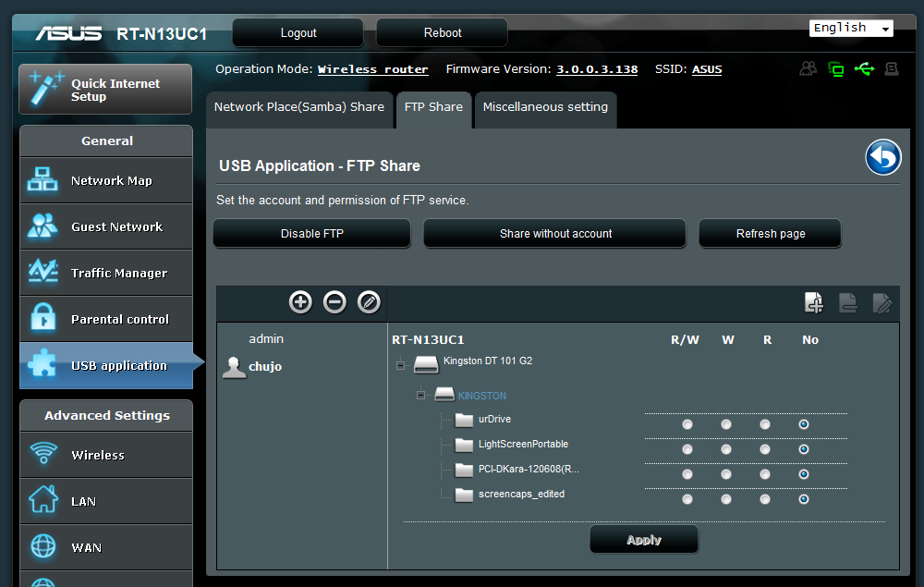Click the Logout button
Screen dimensions: 924x587
298,33
